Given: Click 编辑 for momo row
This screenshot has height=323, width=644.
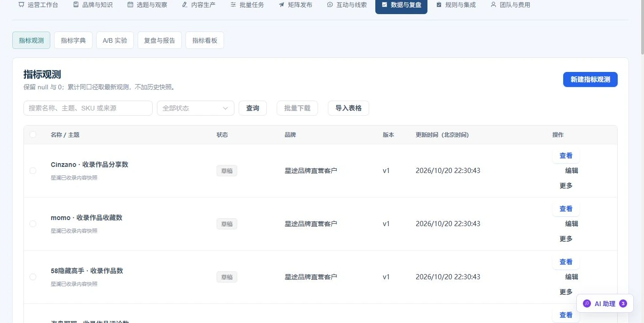Looking at the screenshot, I should [572, 224].
